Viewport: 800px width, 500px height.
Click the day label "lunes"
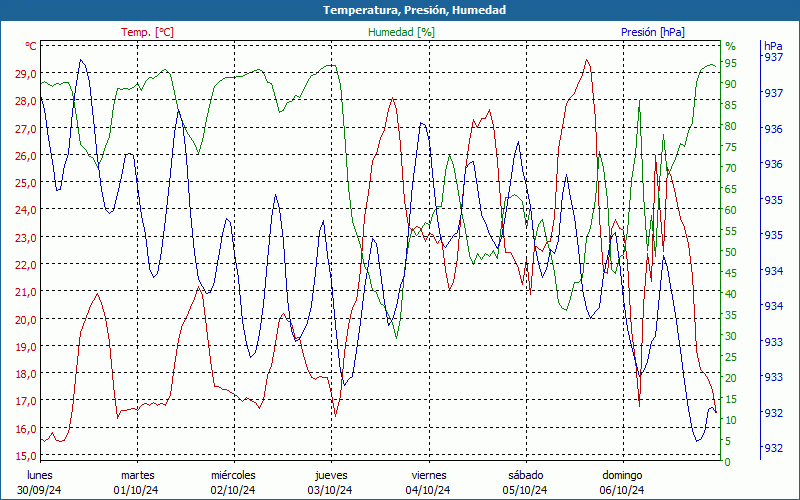click(40, 475)
